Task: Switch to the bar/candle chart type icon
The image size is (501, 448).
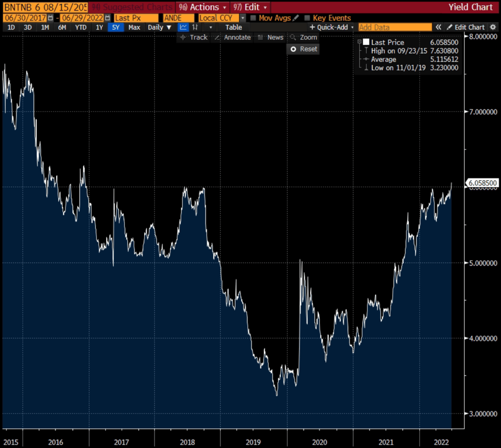Action: click(195, 27)
